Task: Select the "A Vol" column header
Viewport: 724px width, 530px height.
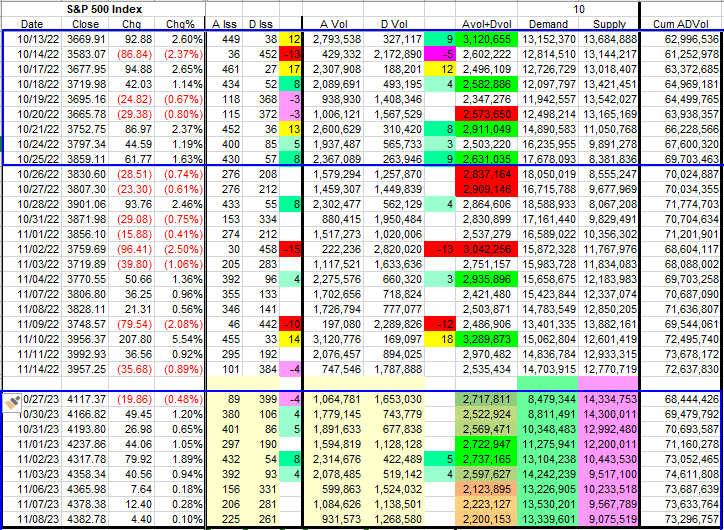Action: click(x=332, y=24)
